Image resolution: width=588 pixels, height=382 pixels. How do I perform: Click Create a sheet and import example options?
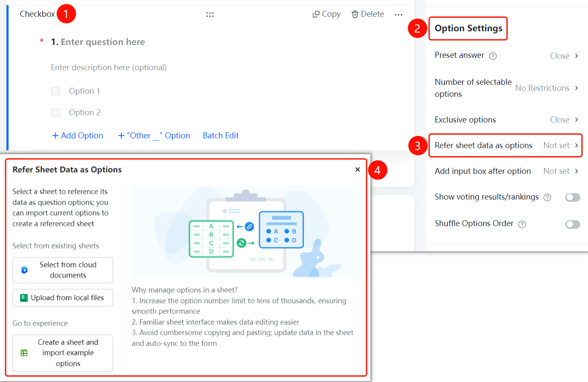pos(63,353)
